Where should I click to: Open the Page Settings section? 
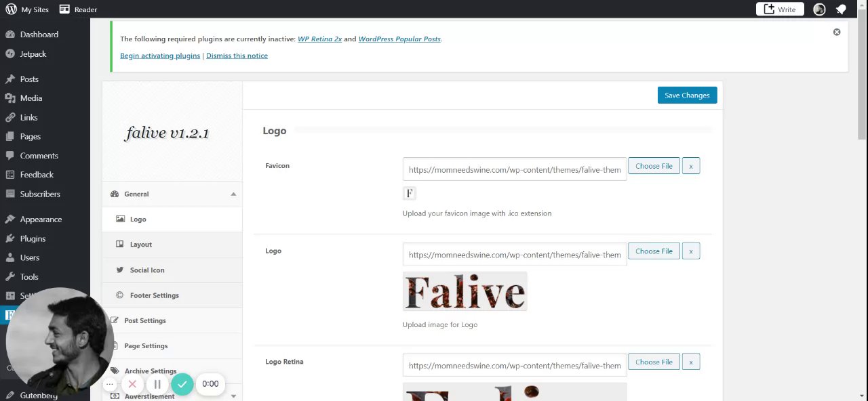(x=172, y=346)
